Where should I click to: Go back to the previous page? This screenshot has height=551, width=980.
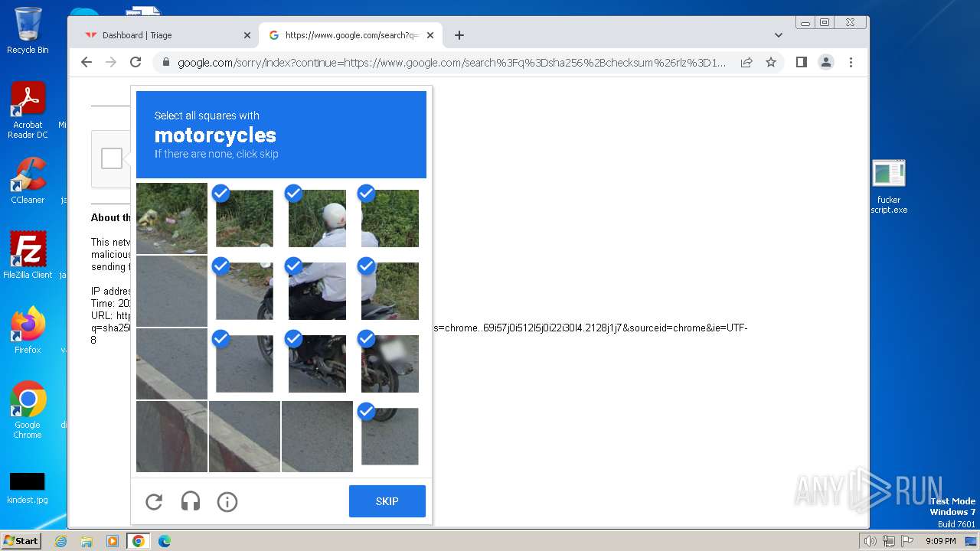(87, 62)
